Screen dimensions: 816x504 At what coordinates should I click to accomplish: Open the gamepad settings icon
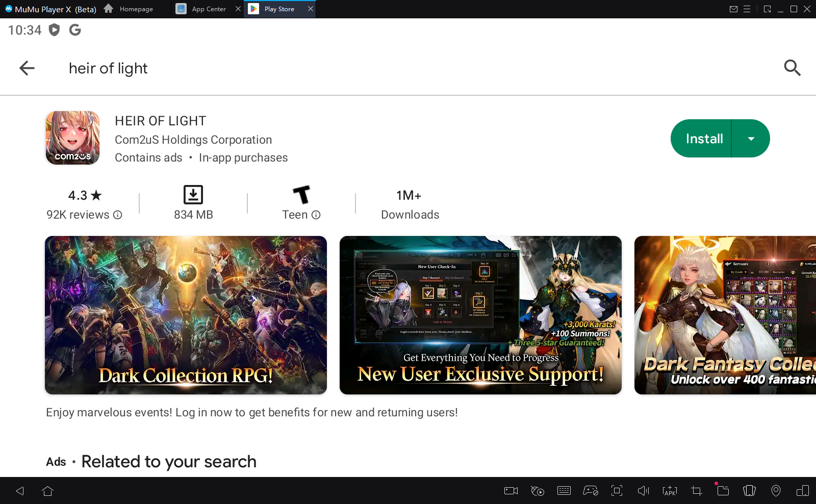pos(591,491)
